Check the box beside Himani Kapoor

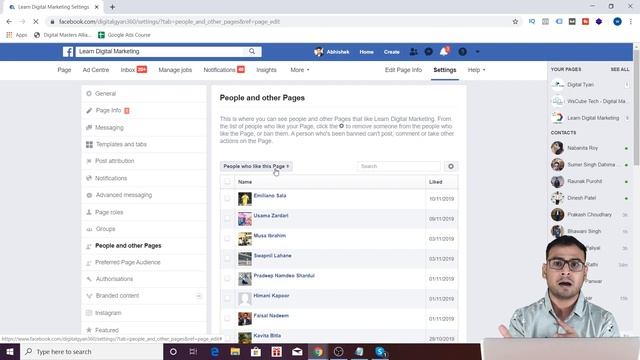(227, 299)
